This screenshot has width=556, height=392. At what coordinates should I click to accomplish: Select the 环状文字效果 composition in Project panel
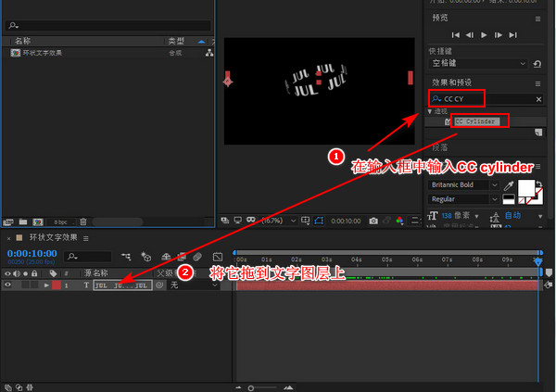click(43, 53)
